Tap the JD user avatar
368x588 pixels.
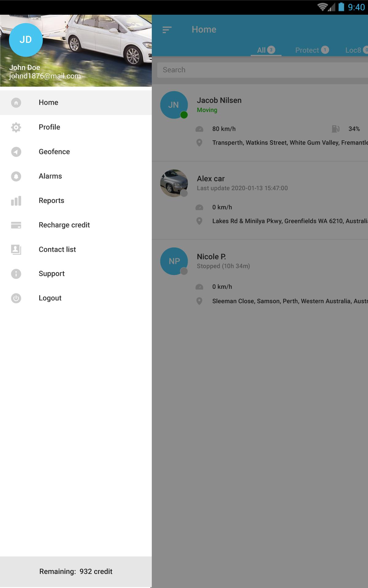[26, 40]
